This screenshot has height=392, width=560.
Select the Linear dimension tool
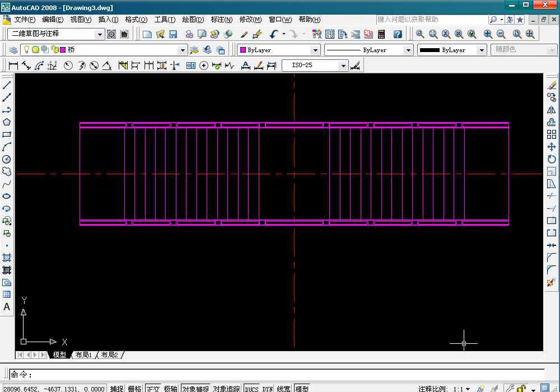13,66
